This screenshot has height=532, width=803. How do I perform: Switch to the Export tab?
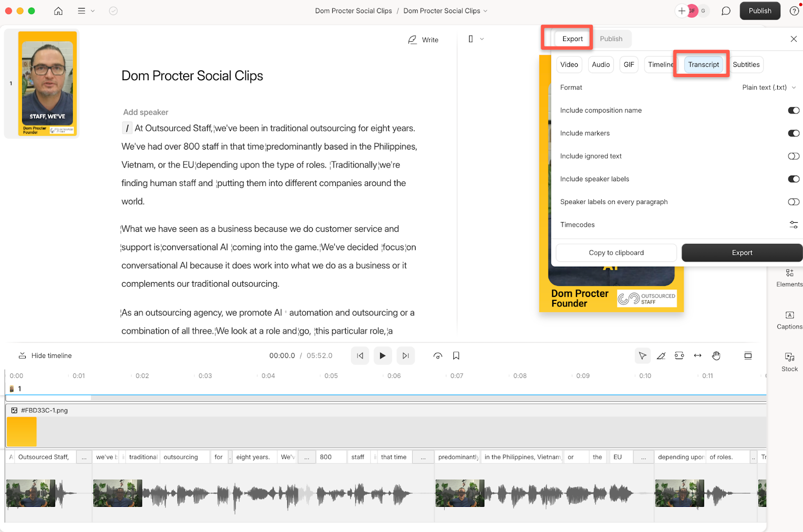[573, 39]
